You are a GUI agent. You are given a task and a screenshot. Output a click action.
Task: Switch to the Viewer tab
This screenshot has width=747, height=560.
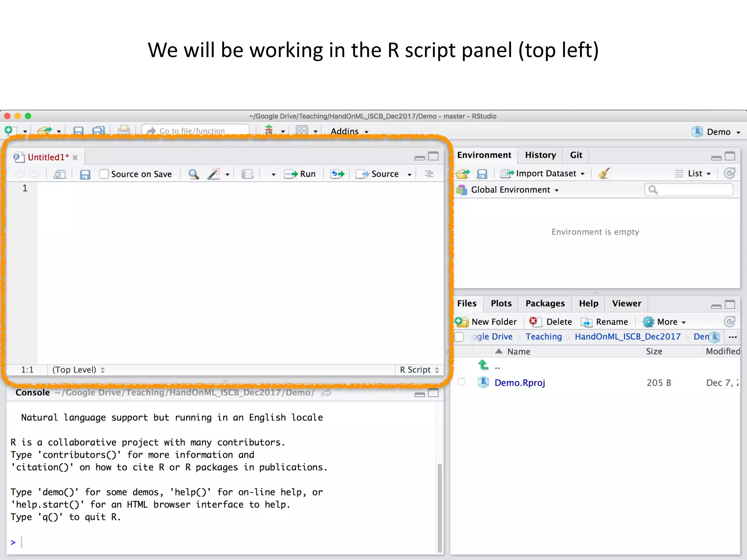click(627, 303)
